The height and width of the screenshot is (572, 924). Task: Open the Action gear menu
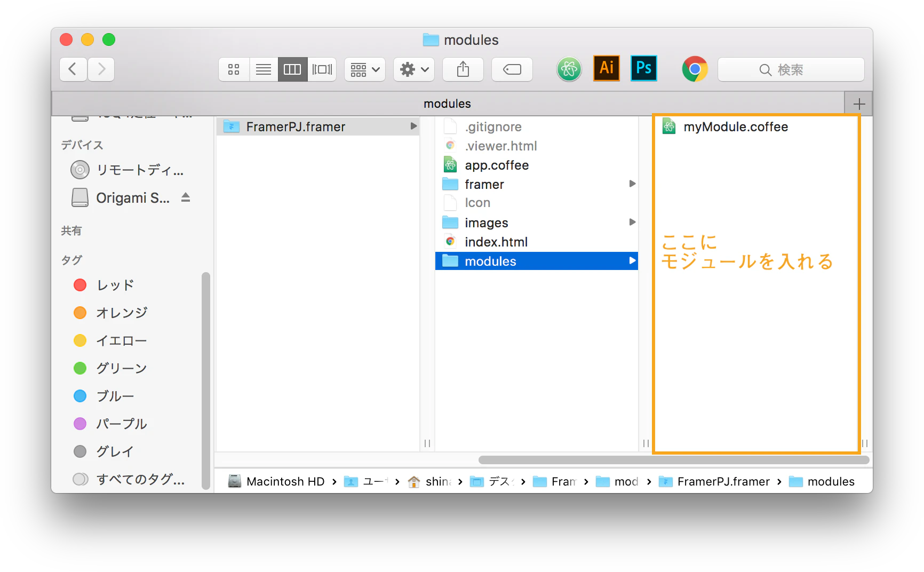pyautogui.click(x=414, y=69)
